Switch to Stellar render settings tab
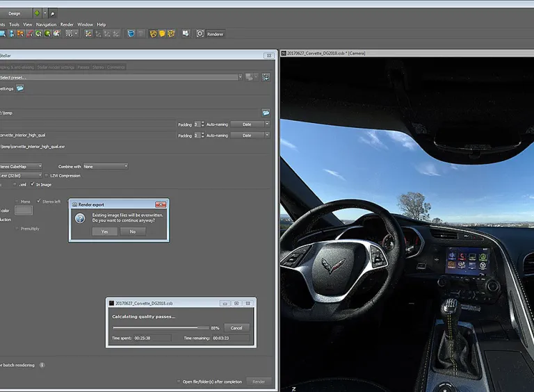Viewport: 534px width, 392px height. coord(56,67)
